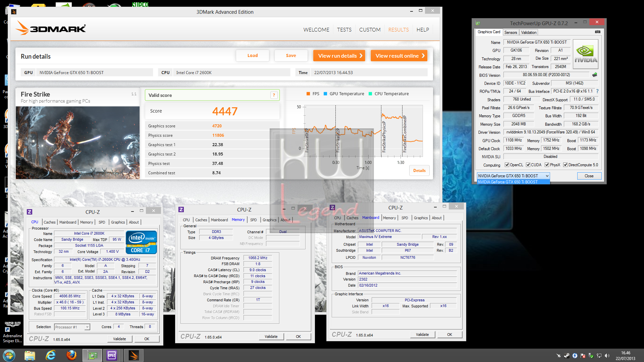Click the Graphics score value 4720

[x=217, y=126]
